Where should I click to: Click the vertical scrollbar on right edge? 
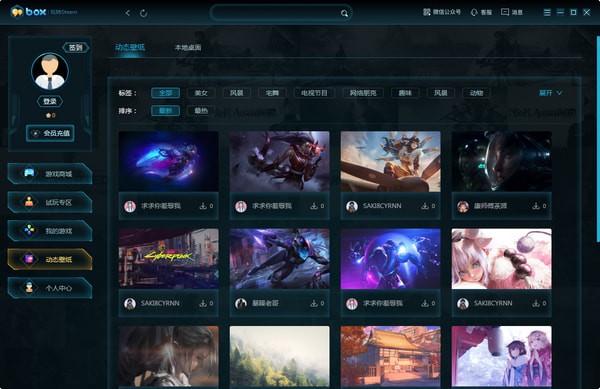click(598, 139)
